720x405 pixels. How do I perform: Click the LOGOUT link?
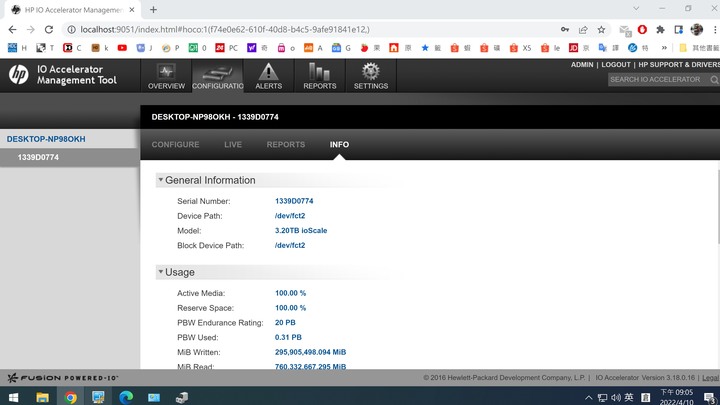click(616, 65)
